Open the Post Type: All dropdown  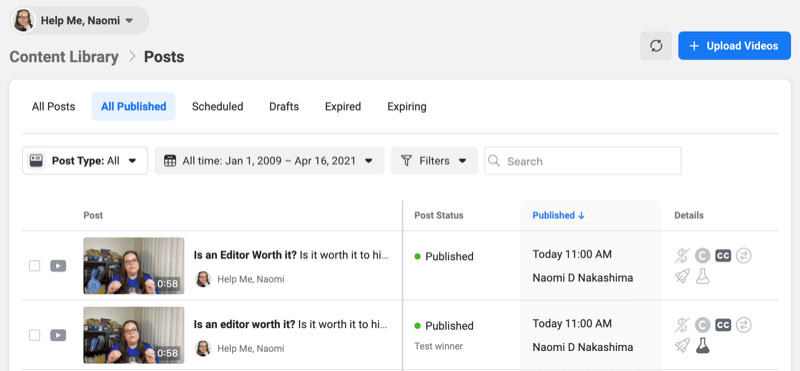click(x=85, y=161)
